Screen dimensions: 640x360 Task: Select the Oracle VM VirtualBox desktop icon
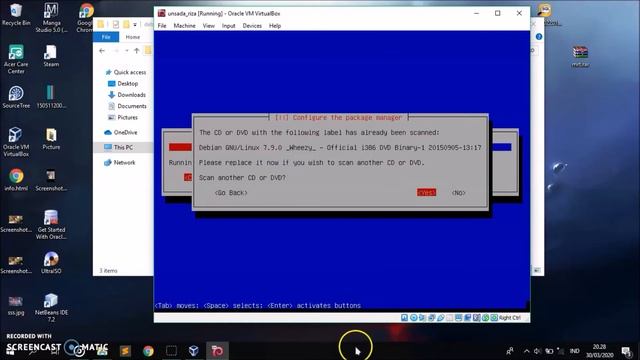(16, 142)
